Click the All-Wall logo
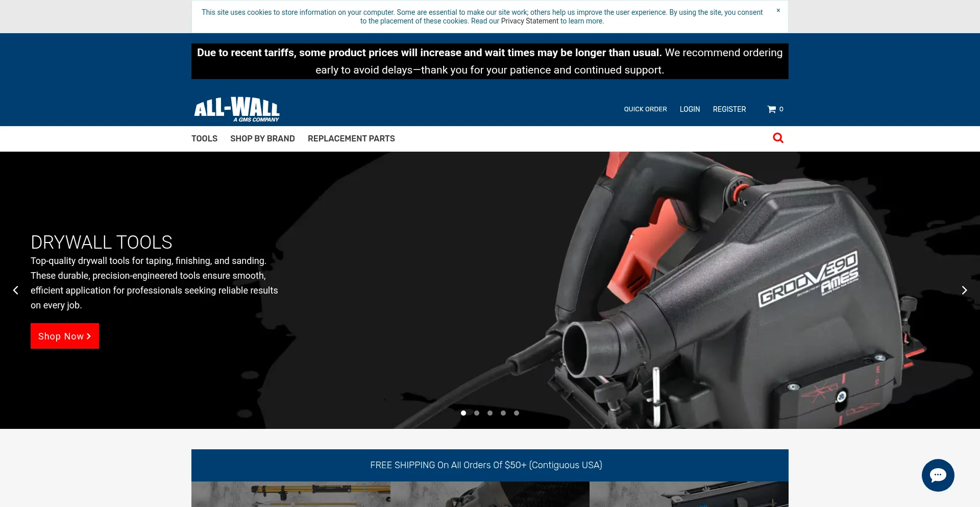The width and height of the screenshot is (980, 507). point(237,109)
